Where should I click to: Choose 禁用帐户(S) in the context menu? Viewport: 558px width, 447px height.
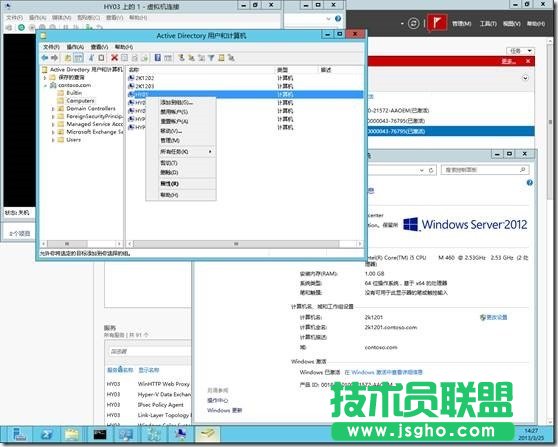(181, 112)
